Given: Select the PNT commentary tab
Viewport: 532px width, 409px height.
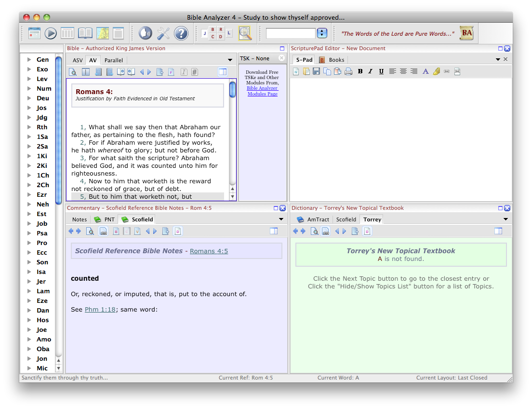Looking at the screenshot, I should pyautogui.click(x=105, y=219).
